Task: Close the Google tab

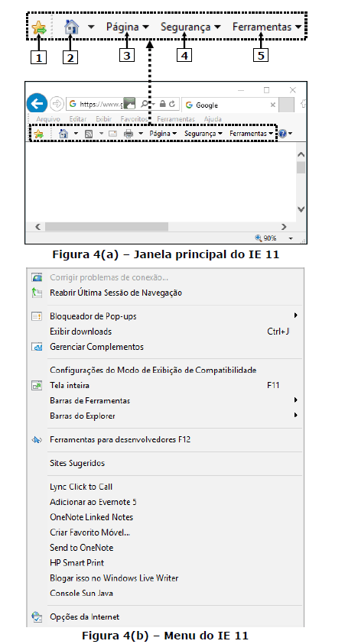Action: [272, 105]
